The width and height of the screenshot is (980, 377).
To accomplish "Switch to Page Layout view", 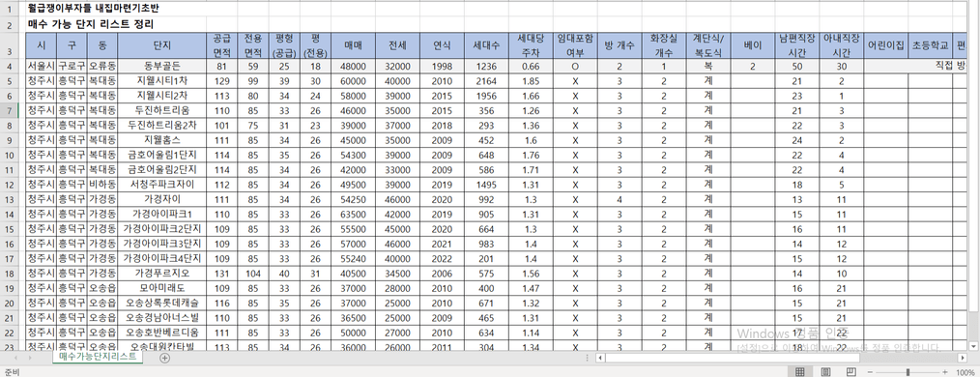I will pyautogui.click(x=825, y=372).
